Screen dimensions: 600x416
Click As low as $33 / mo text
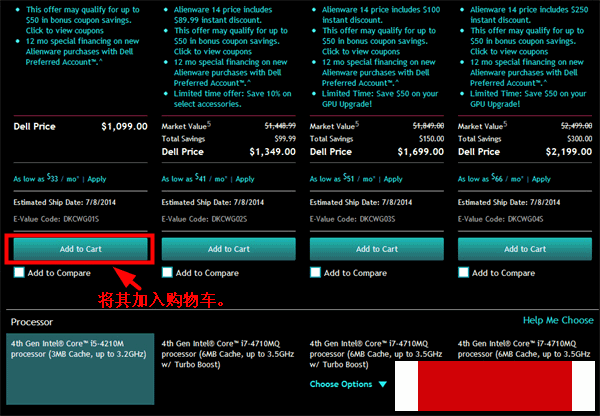[46, 178]
